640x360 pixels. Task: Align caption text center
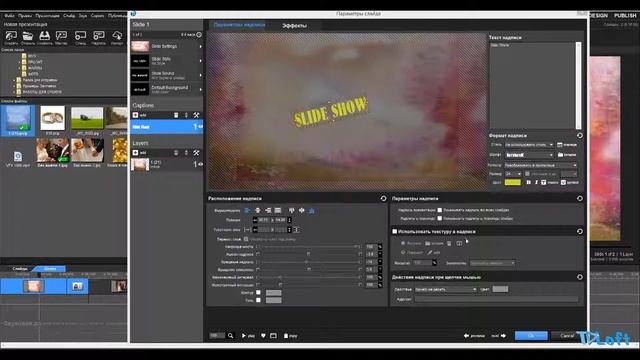[x=258, y=211]
